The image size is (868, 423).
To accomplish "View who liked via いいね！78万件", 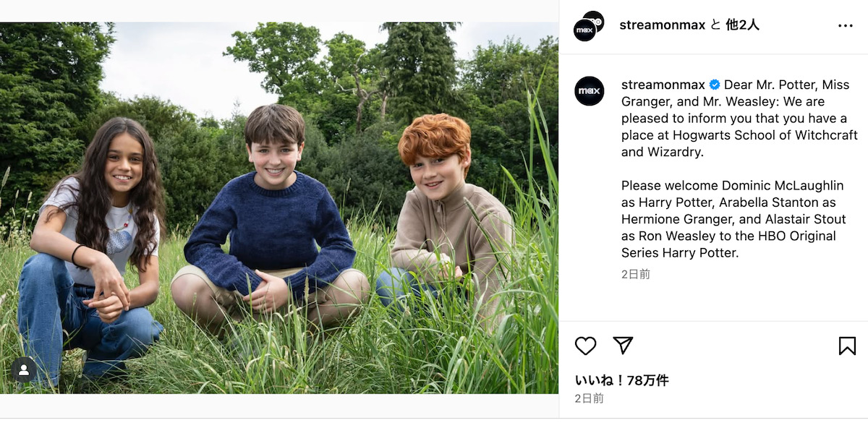I will 621,380.
